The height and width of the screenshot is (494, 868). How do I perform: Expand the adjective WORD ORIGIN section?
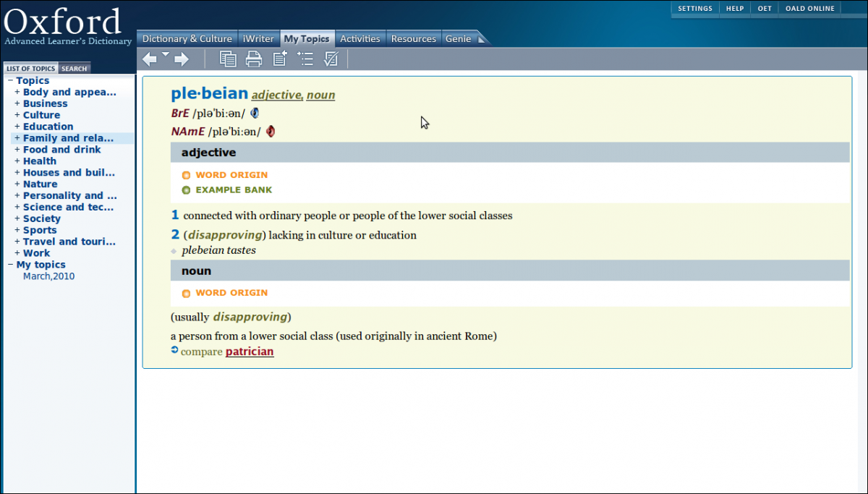(x=231, y=175)
